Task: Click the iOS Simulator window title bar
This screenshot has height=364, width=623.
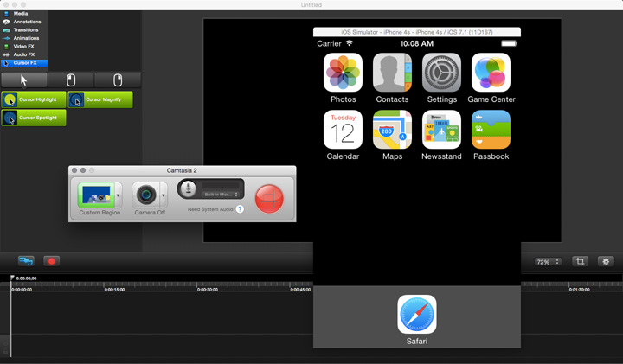Action: coord(417,32)
